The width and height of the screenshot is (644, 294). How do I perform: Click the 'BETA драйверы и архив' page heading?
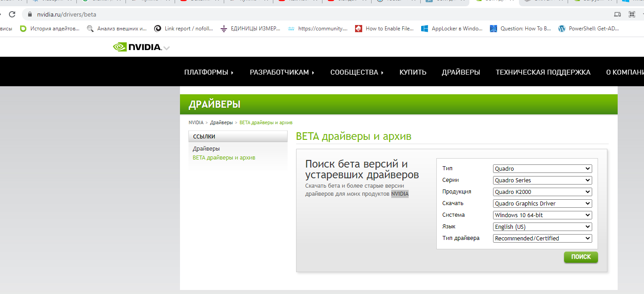coord(354,137)
